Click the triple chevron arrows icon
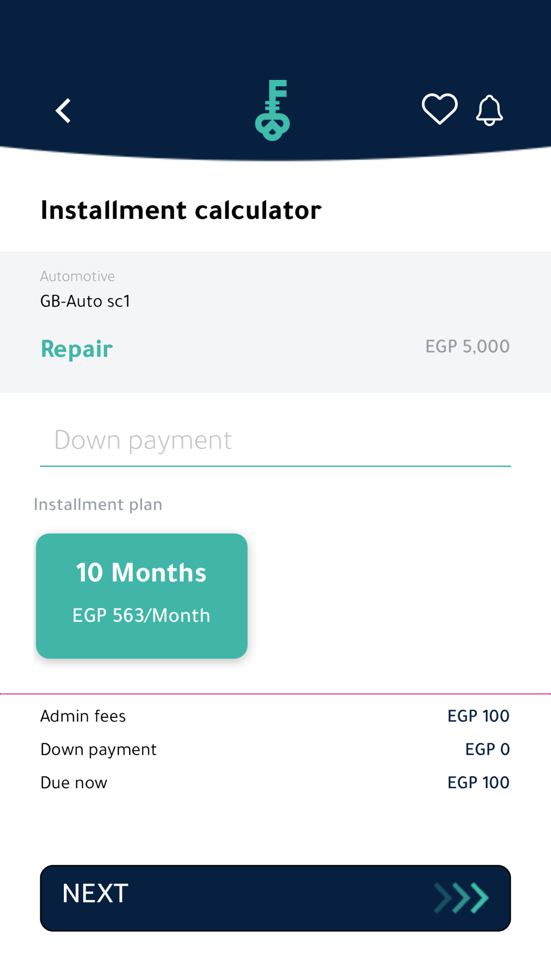Viewport: 551px width, 980px height. tap(462, 898)
